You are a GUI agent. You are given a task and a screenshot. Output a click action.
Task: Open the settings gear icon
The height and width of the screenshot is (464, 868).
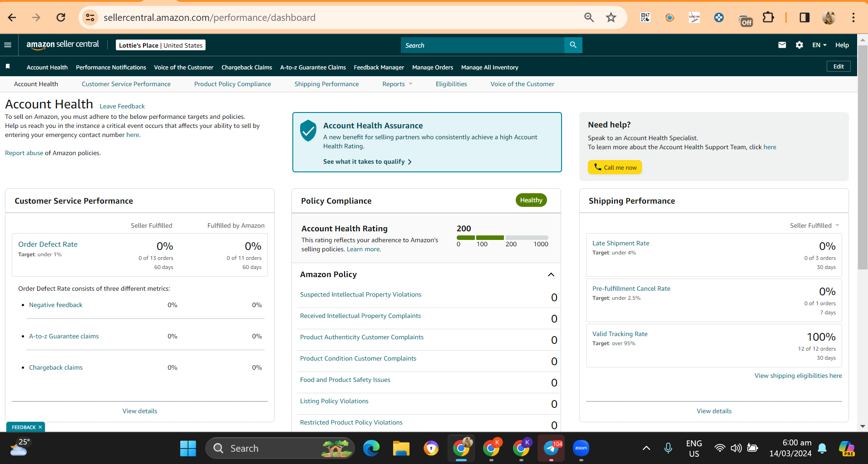(799, 45)
